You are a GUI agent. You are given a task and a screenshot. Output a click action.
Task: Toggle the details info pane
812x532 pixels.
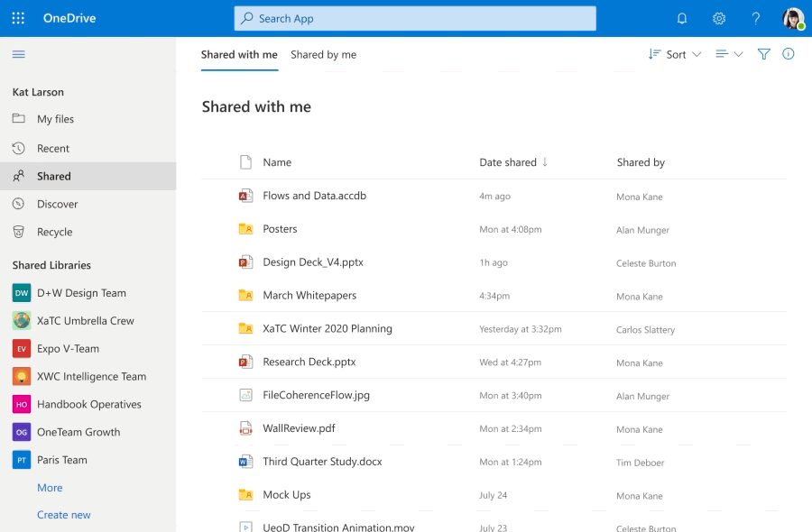pos(789,54)
